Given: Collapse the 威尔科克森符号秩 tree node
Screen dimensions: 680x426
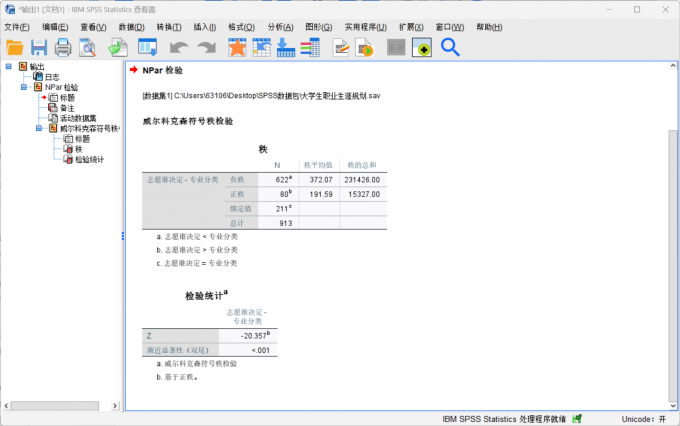Looking at the screenshot, I should 39,128.
